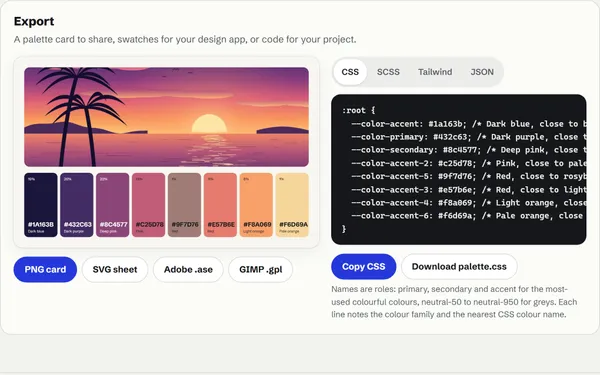
Task: Switch to the SCSS tab
Action: coord(388,72)
